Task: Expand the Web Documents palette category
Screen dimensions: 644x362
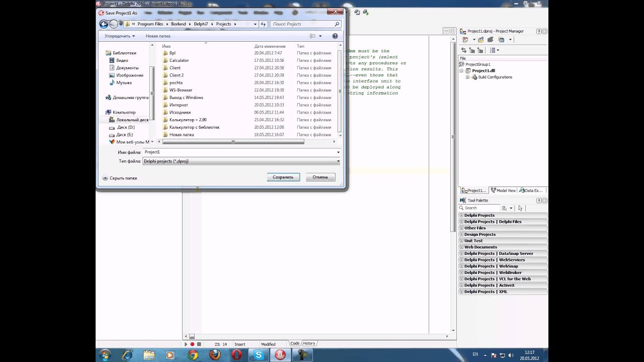Action: coord(461,247)
